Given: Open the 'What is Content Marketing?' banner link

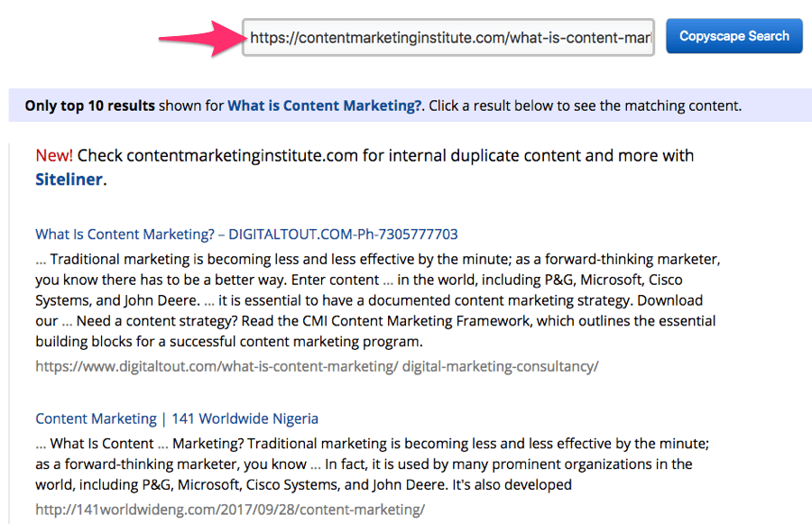Looking at the screenshot, I should 325,106.
